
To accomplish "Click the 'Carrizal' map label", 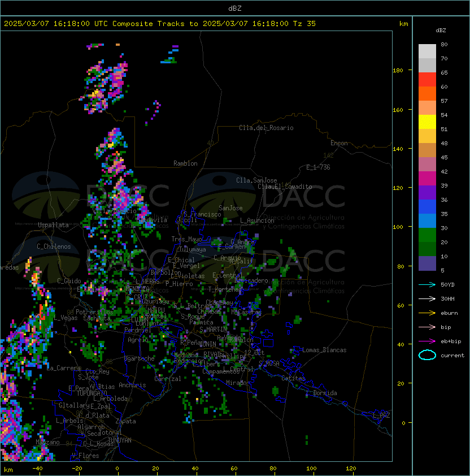I will tap(168, 379).
